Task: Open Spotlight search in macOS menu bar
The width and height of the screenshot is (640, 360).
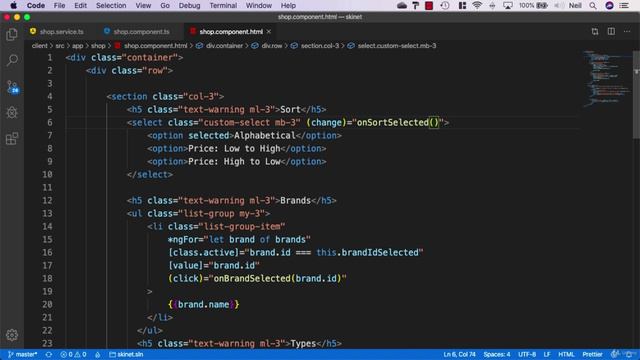Action: [593, 5]
